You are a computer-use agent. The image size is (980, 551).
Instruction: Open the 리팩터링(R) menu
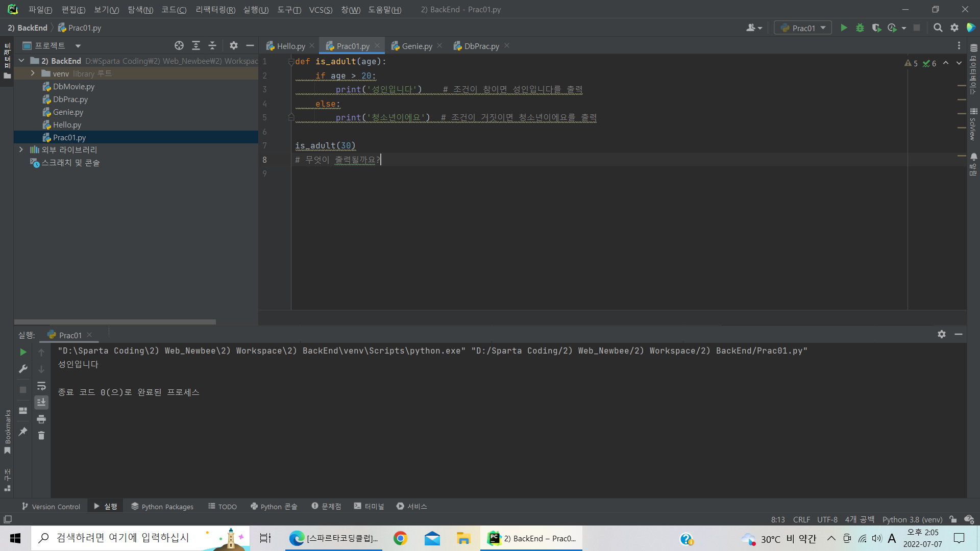(215, 10)
